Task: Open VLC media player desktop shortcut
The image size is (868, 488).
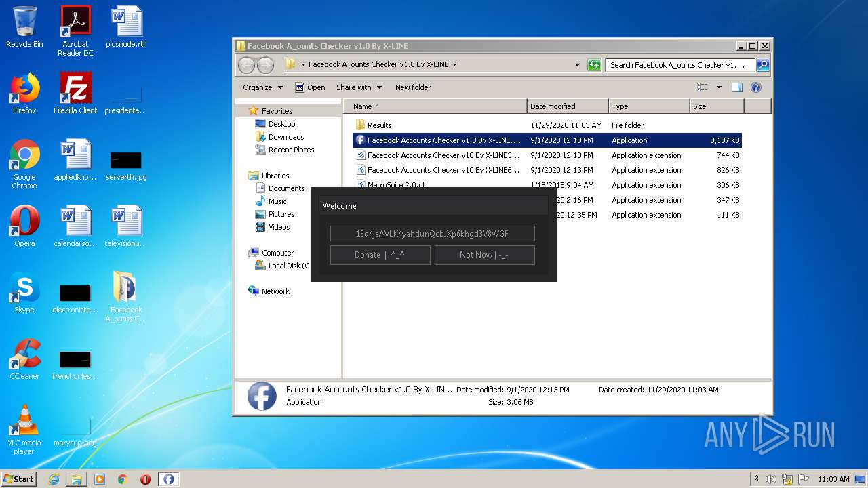Action: click(x=24, y=430)
